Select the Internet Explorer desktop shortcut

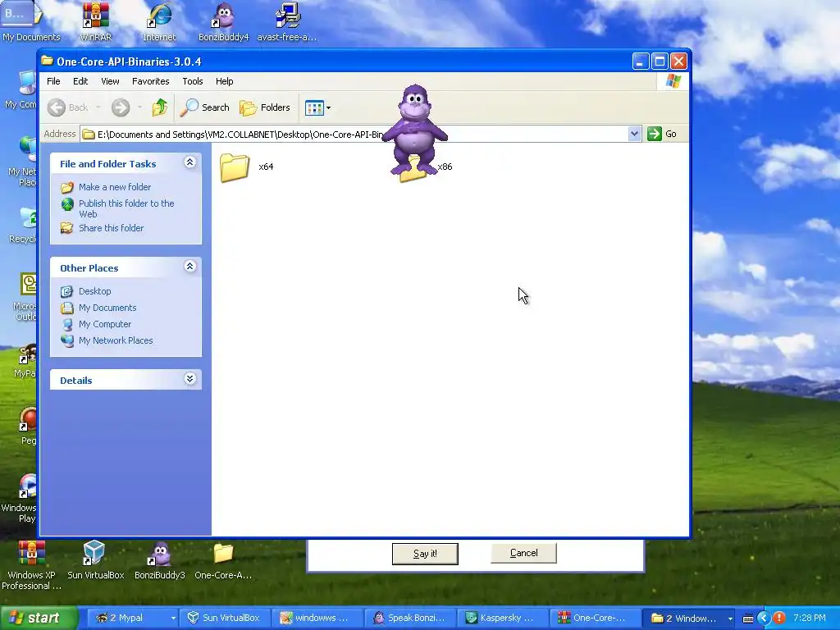click(x=159, y=22)
